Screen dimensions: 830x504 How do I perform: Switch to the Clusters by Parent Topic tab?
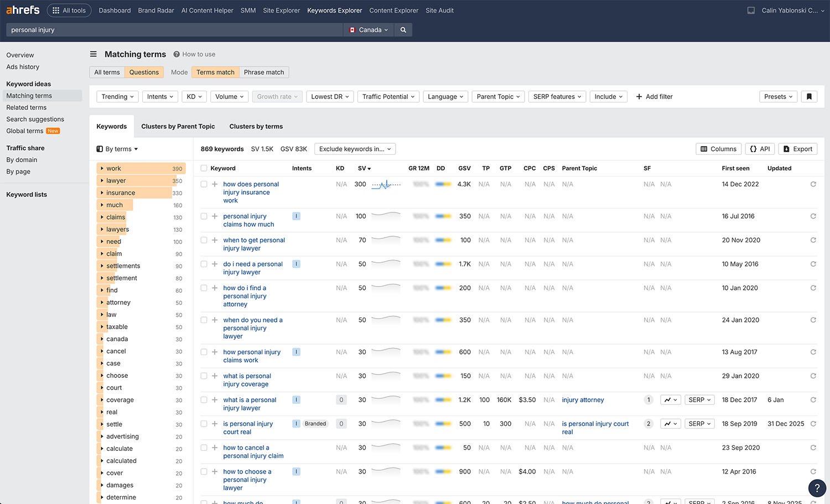178,126
